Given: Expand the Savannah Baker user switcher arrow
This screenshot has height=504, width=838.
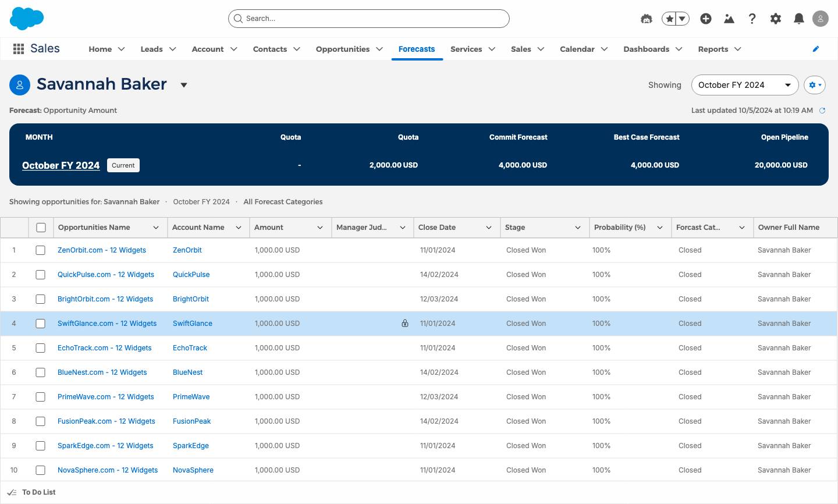Looking at the screenshot, I should click(184, 85).
